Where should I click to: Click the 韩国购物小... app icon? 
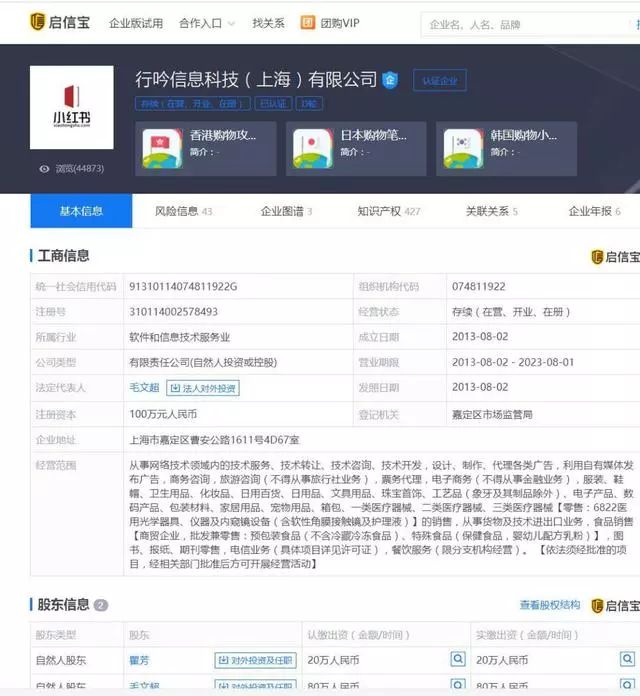coord(463,149)
